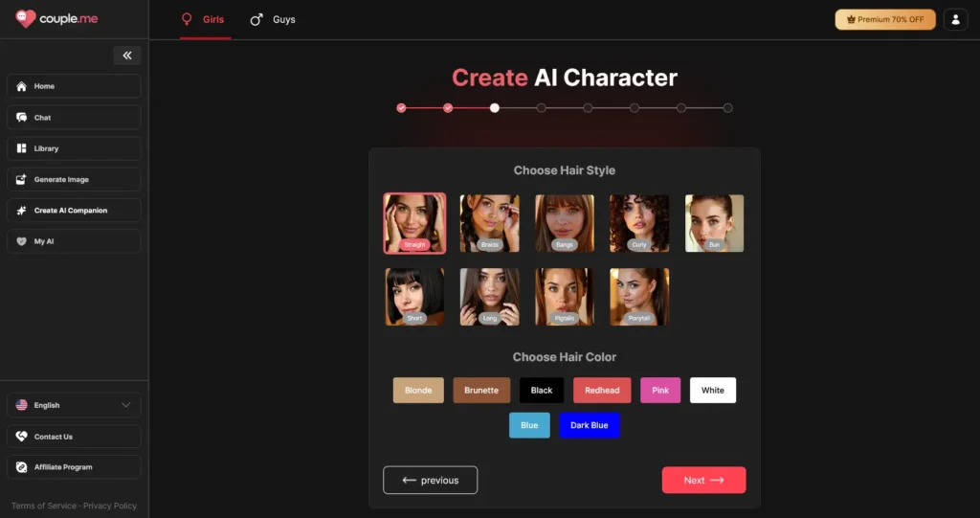Image resolution: width=980 pixels, height=518 pixels.
Task: Click the handshake icon beside Contact Us
Action: 21,437
